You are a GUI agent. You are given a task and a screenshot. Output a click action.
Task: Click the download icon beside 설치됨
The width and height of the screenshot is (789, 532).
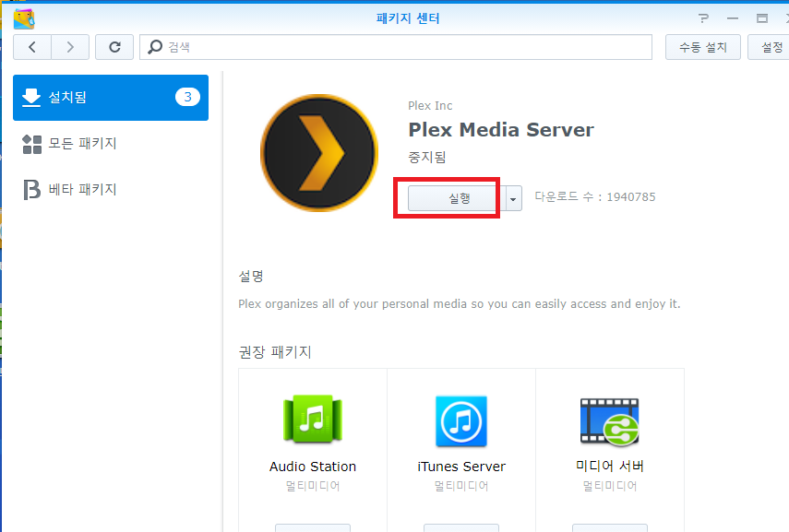[31, 98]
